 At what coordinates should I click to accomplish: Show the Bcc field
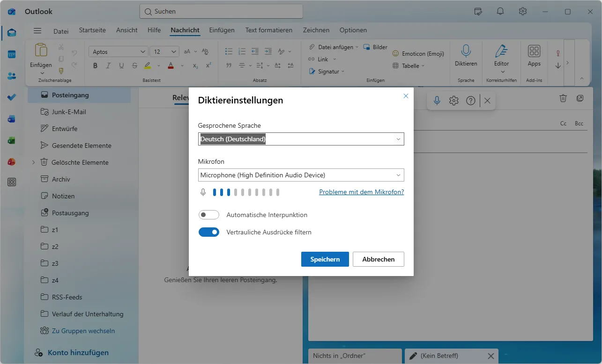(x=579, y=124)
